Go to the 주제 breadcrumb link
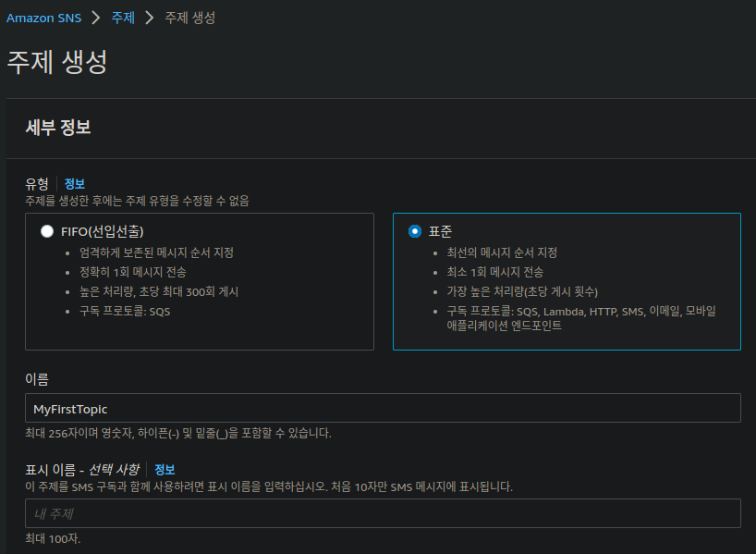This screenshot has height=554, width=756. click(x=123, y=18)
